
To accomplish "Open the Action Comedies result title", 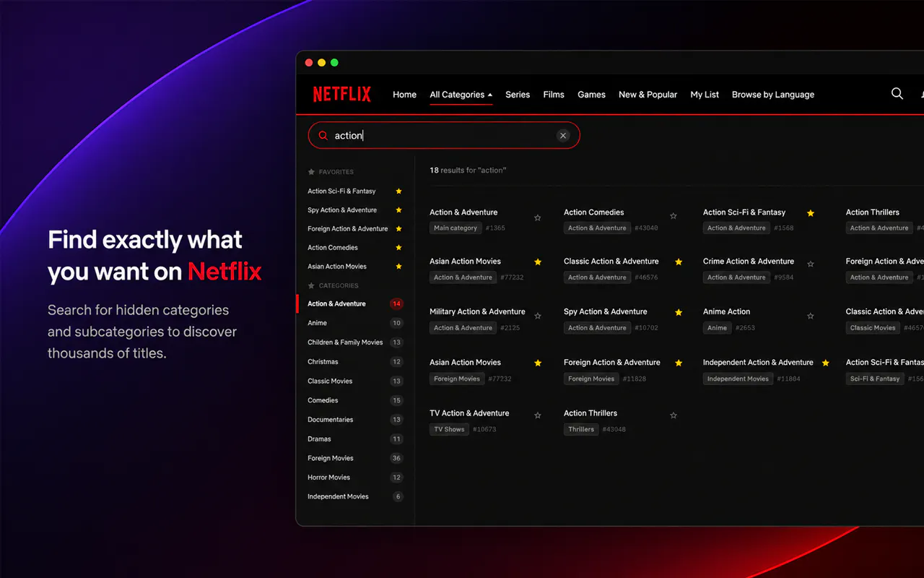I will 593,212.
